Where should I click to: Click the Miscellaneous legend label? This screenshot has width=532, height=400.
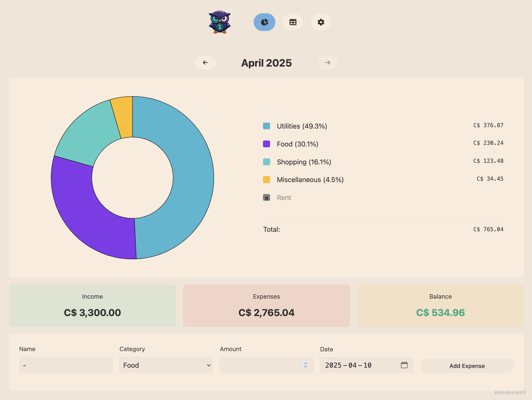click(x=310, y=180)
